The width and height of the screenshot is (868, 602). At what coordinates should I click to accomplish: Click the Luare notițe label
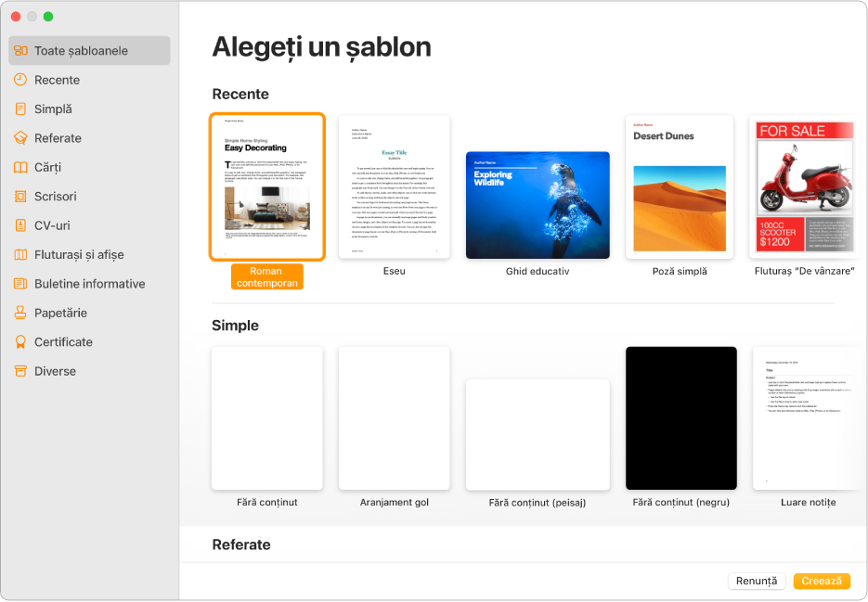809,503
